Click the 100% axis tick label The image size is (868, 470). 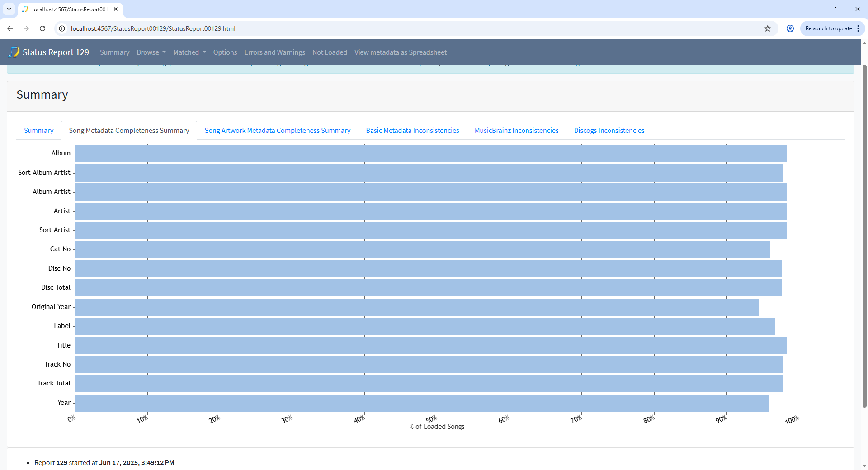(792, 420)
